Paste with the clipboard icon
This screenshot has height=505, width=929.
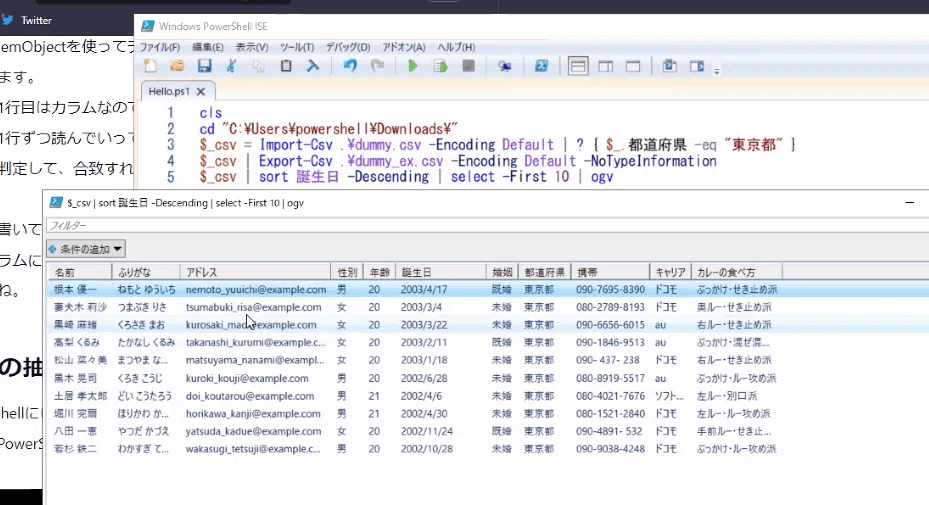coord(286,66)
